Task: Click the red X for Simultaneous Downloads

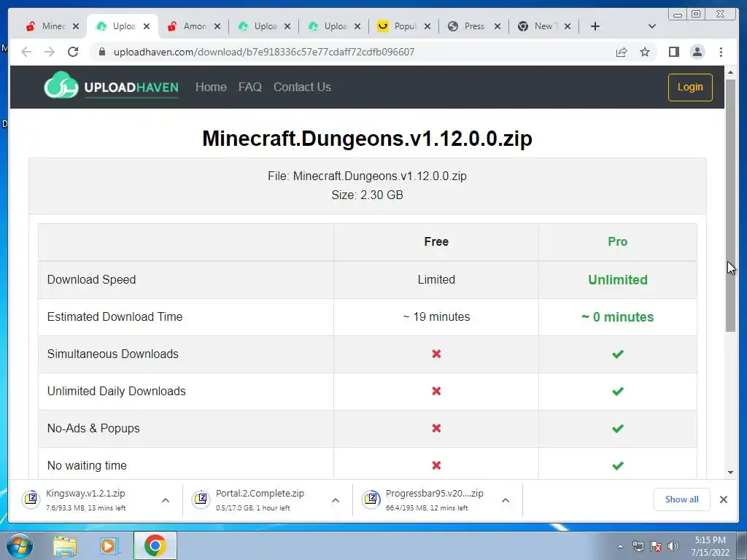Action: point(436,354)
